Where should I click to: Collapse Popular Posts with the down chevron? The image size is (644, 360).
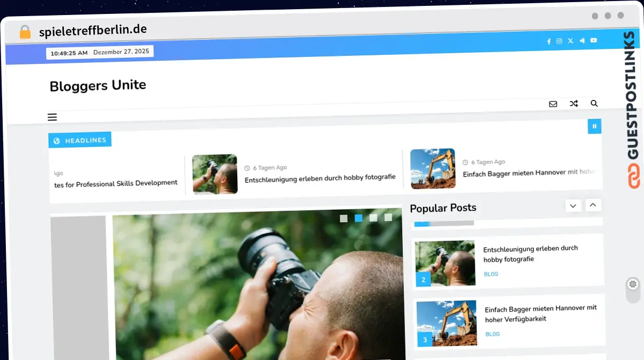[x=573, y=205]
